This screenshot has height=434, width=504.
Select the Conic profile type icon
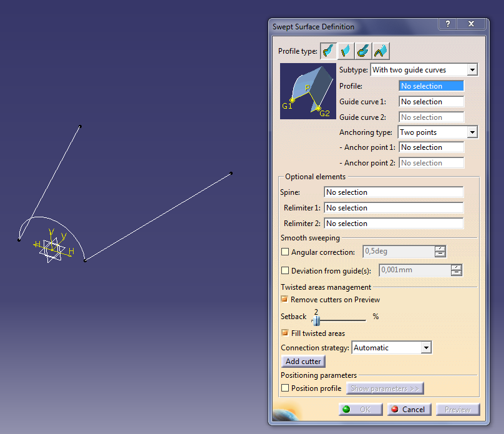(x=380, y=51)
